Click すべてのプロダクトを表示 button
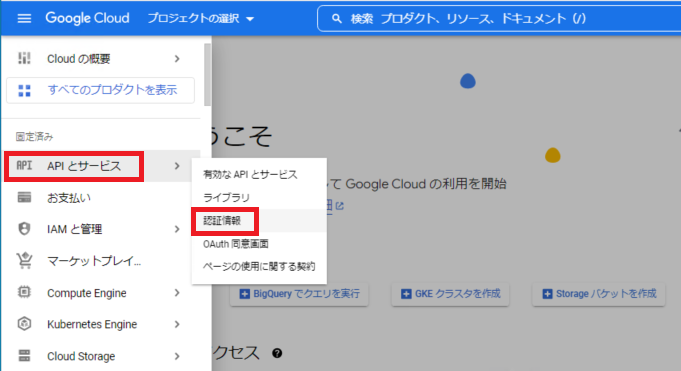This screenshot has width=681, height=371. pos(101,90)
